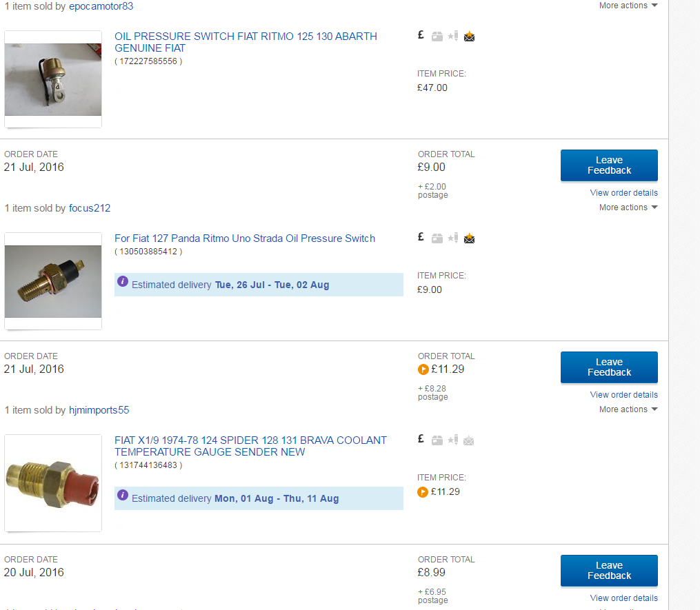Click the paid pound icon for the FIAT RITMO switch
This screenshot has height=610, width=700.
421,35
